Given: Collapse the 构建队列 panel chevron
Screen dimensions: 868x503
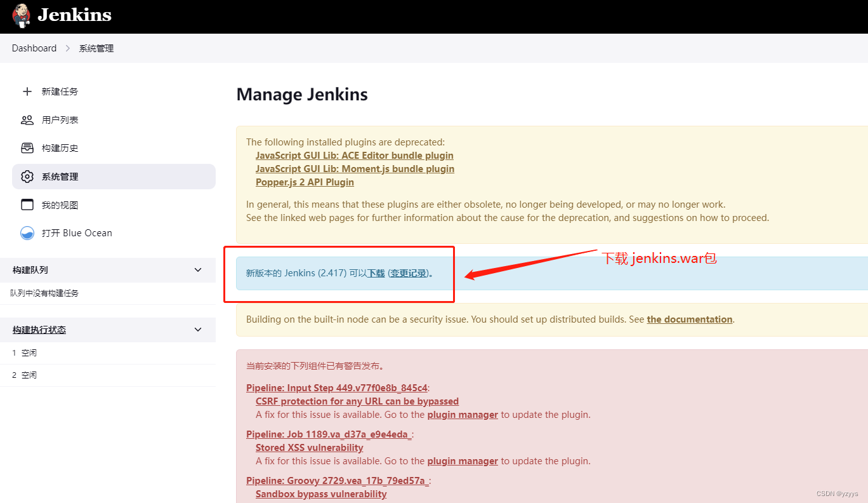Looking at the screenshot, I should [x=198, y=270].
